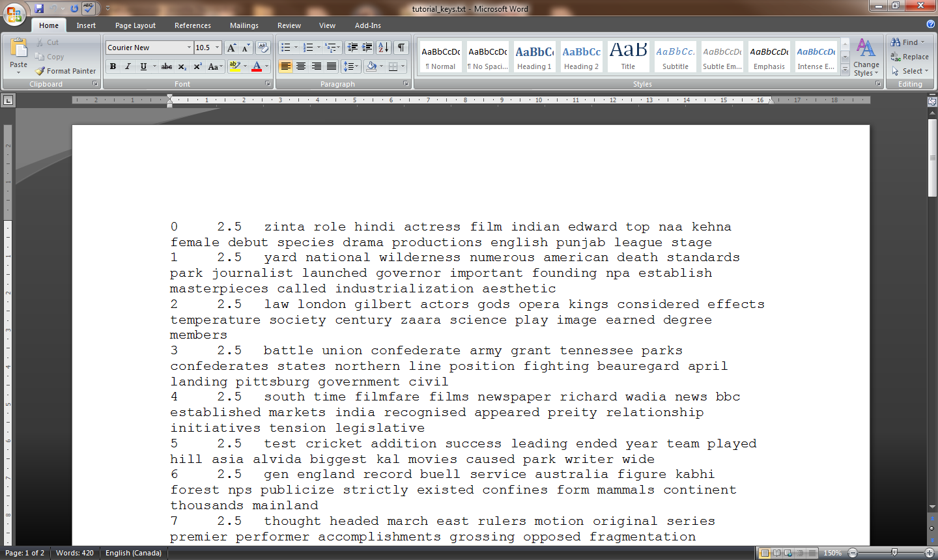Switch to the Page Layout ribbon tab
This screenshot has height=560, width=938.
click(135, 25)
